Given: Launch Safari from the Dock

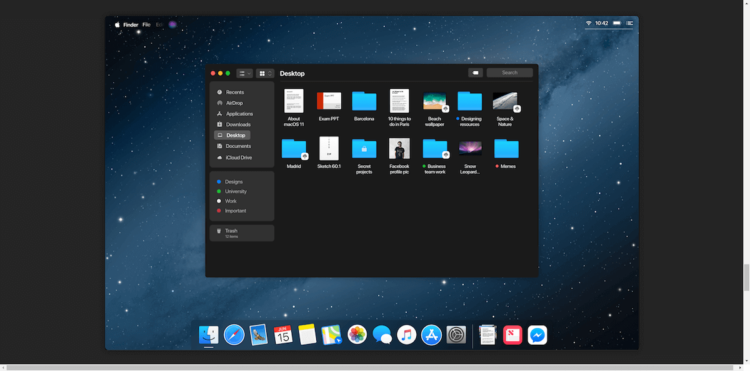Looking at the screenshot, I should click(x=234, y=335).
